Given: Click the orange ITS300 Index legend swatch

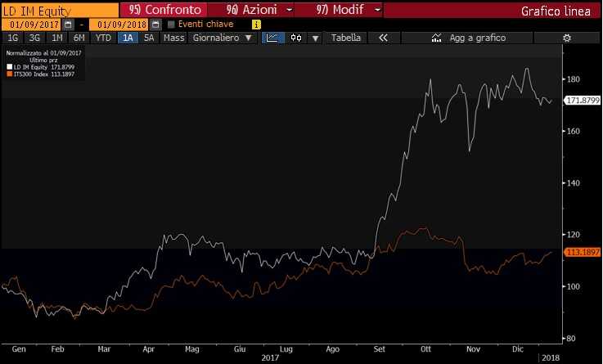Looking at the screenshot, I should [x=9, y=74].
